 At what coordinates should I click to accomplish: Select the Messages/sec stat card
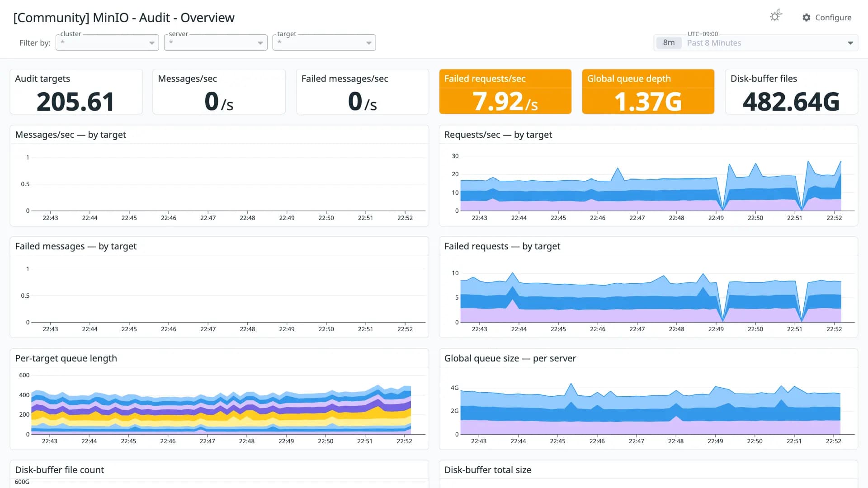[x=219, y=92]
